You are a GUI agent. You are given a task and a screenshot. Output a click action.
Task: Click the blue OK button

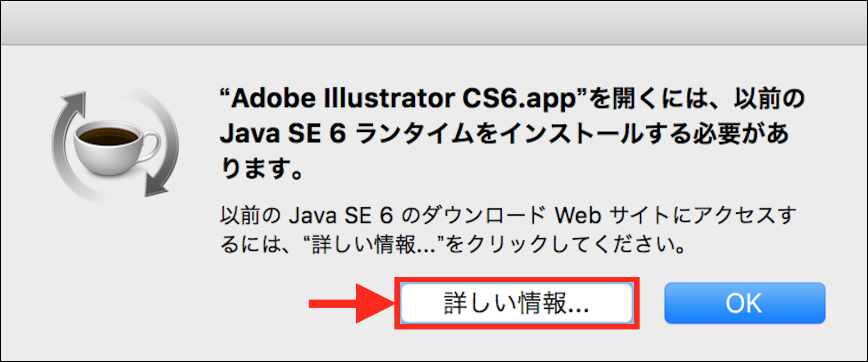coord(744,303)
